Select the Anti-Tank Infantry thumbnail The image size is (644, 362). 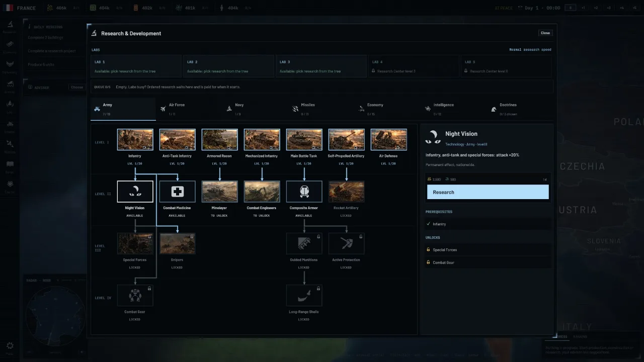(x=177, y=140)
